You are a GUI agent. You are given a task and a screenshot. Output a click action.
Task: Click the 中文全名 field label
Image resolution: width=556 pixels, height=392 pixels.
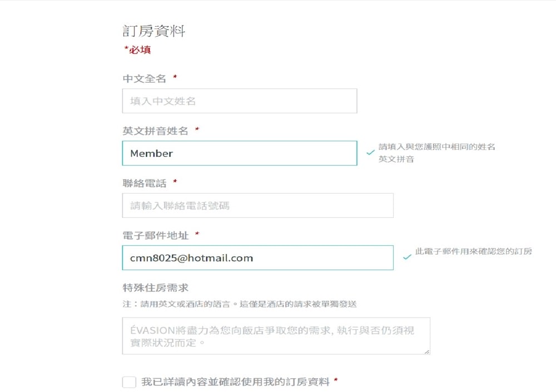click(x=145, y=79)
